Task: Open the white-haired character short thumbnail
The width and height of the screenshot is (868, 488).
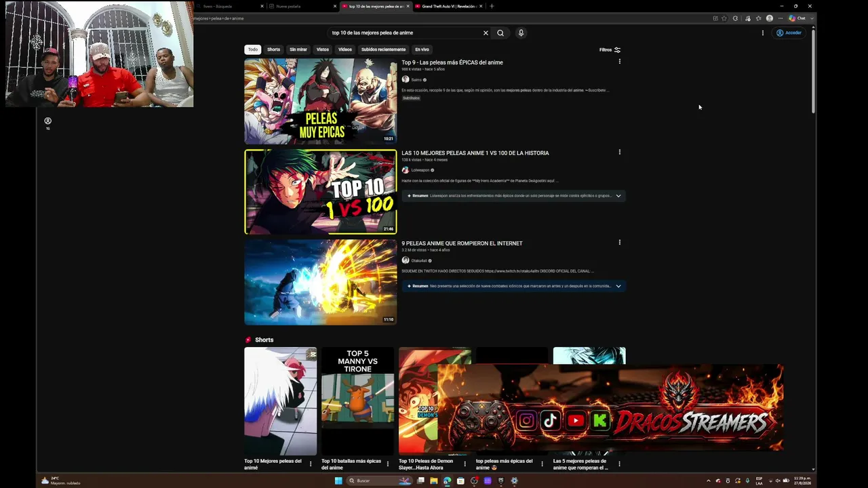Action: [x=281, y=401]
